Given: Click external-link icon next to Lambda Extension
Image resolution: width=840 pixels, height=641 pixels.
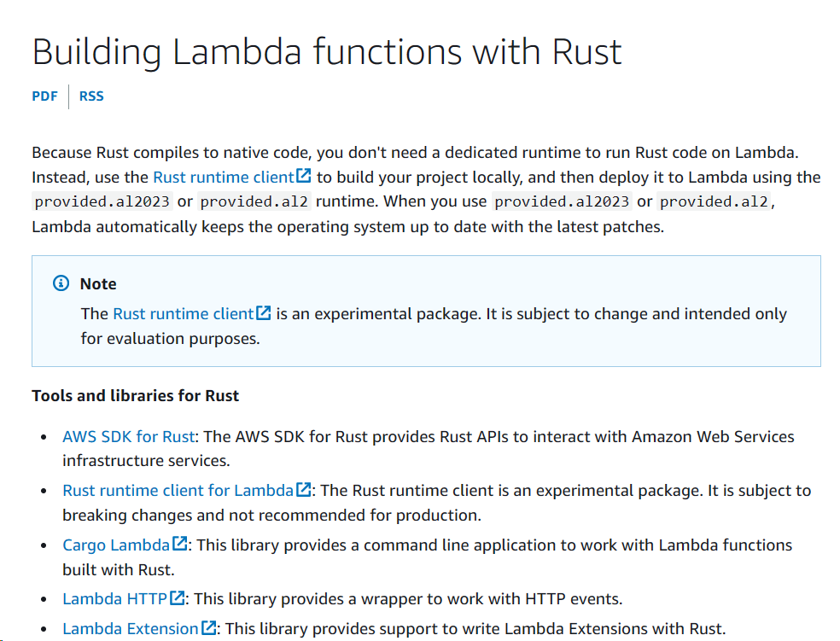Looking at the screenshot, I should pyautogui.click(x=209, y=627).
